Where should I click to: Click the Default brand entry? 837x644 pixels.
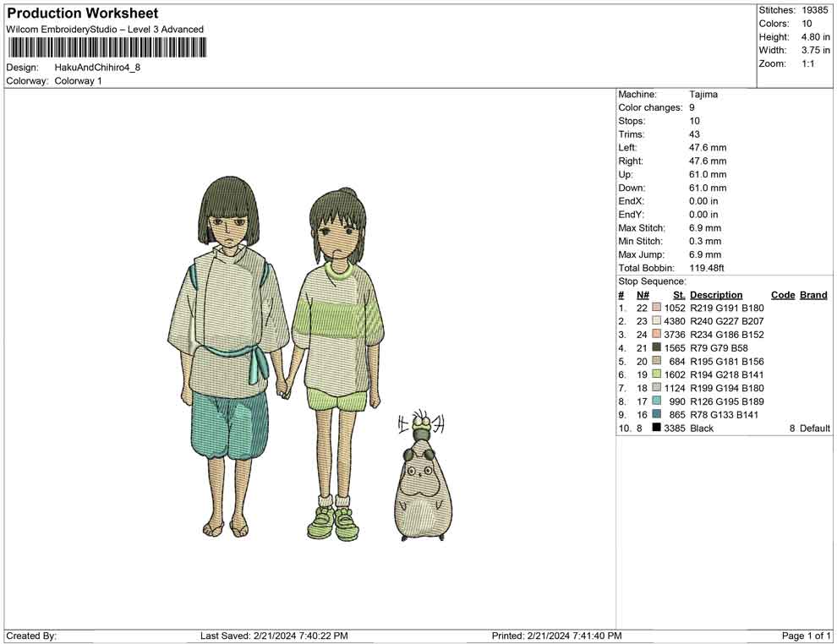(x=814, y=428)
